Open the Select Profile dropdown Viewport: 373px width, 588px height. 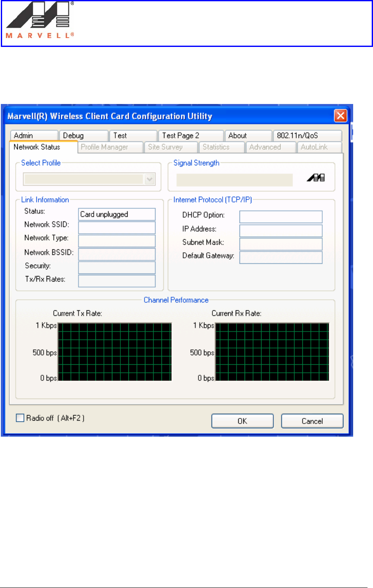[150, 179]
